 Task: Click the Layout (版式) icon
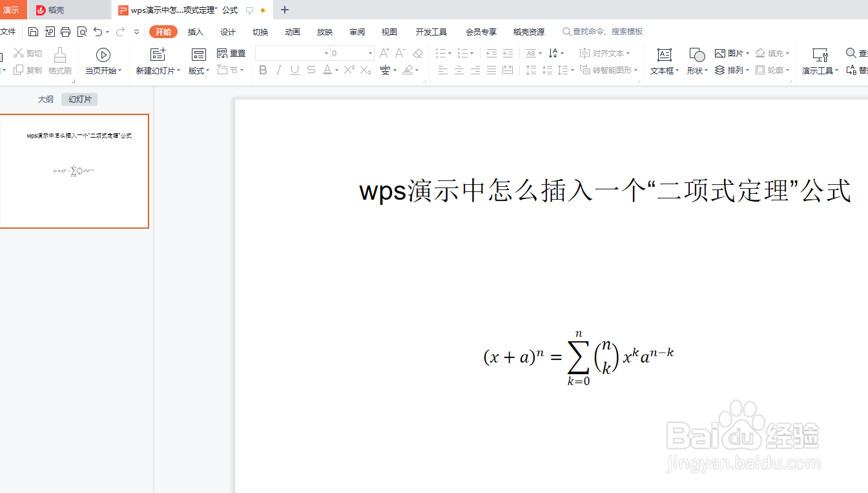[x=199, y=55]
